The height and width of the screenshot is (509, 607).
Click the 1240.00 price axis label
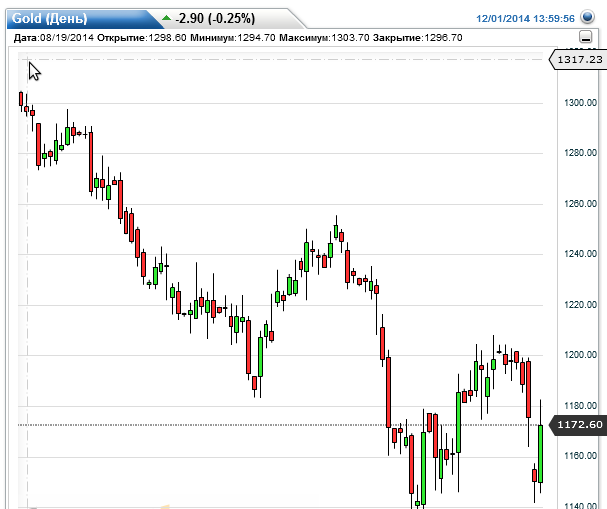click(x=580, y=254)
